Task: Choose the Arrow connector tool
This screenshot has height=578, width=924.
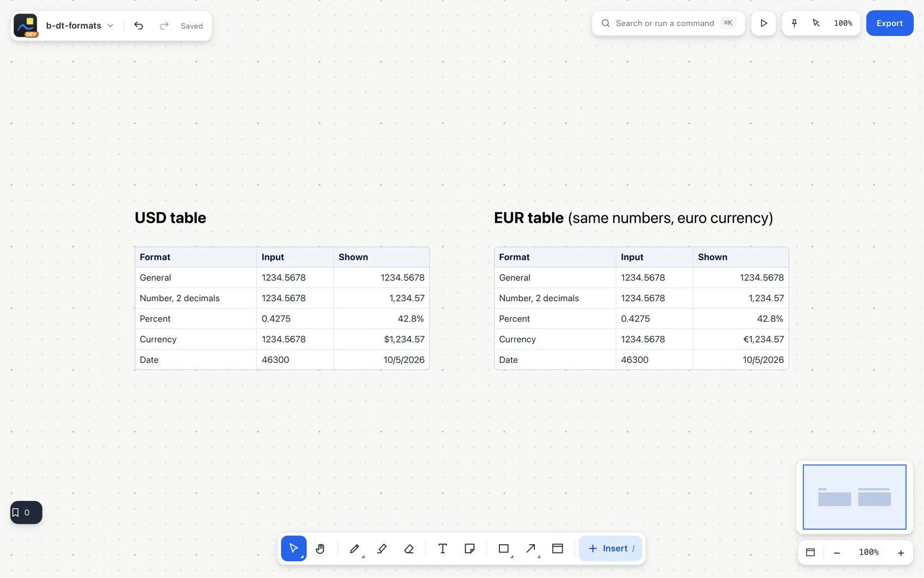Action: tap(532, 549)
